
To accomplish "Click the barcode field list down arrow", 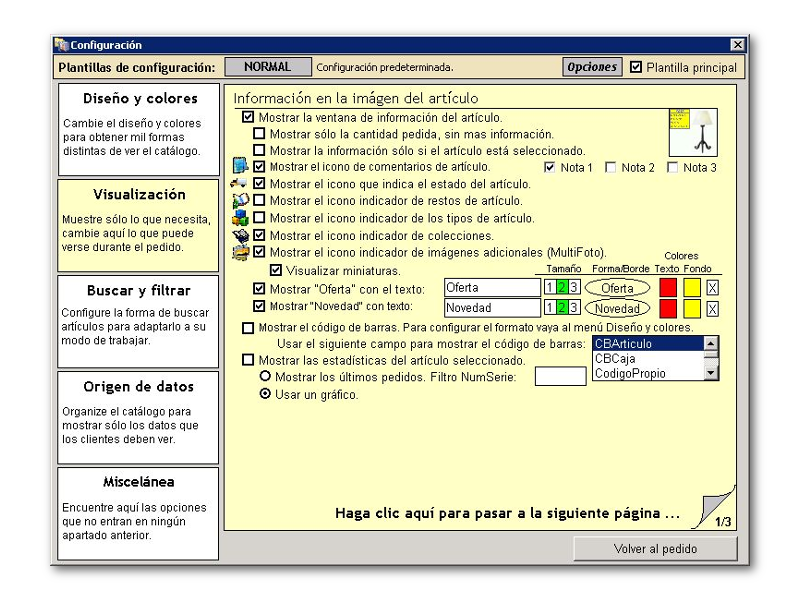I will click(x=711, y=373).
